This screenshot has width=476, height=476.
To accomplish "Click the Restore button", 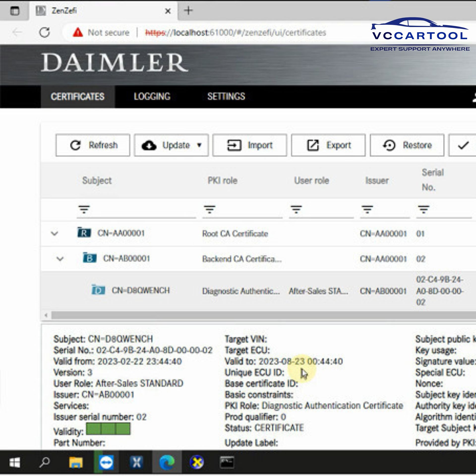I will pyautogui.click(x=407, y=145).
